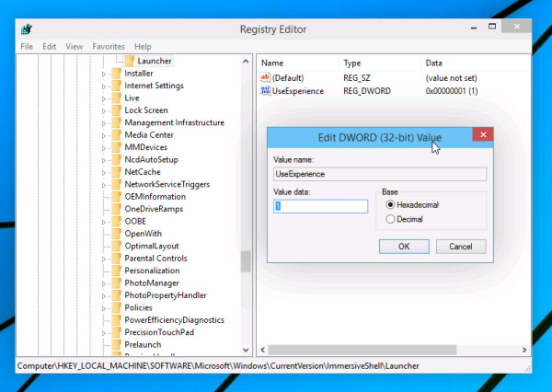
Task: Click the tree scrollbar down arrow
Action: [x=246, y=350]
